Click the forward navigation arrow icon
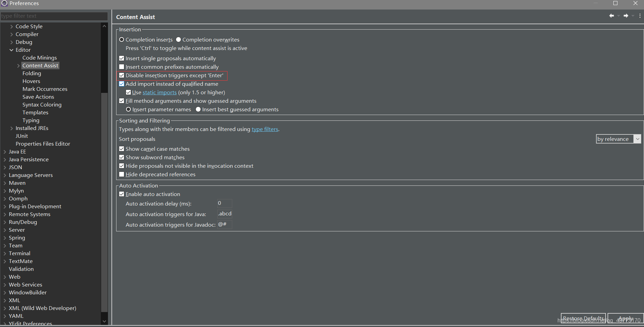The image size is (644, 327). 626,16
